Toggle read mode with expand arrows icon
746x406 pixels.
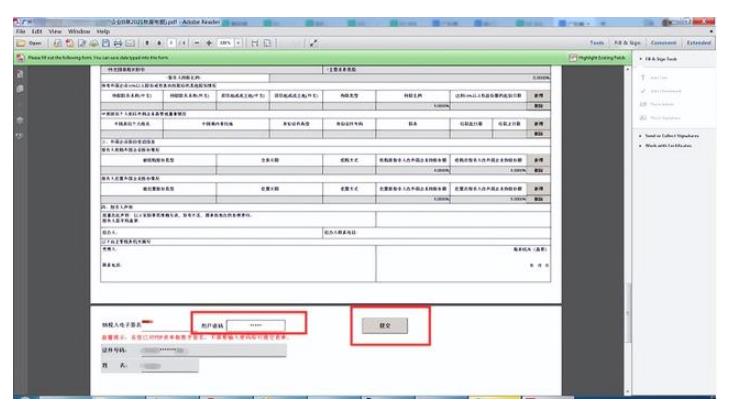[x=314, y=43]
